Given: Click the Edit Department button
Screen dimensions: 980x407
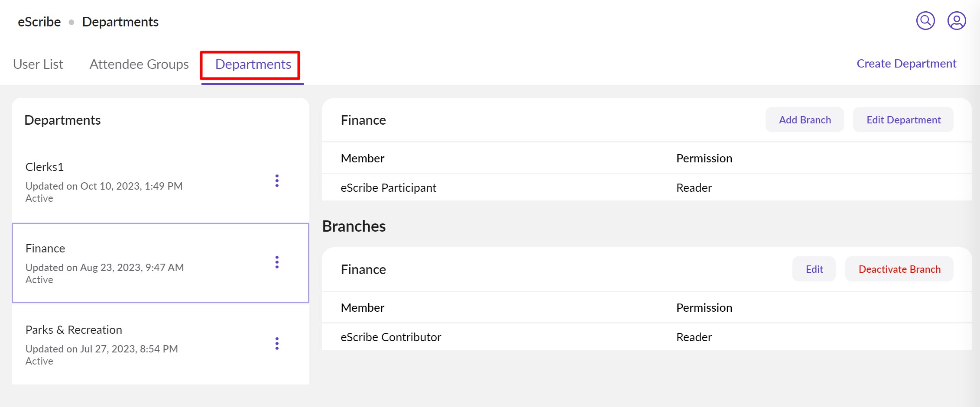Looking at the screenshot, I should tap(903, 120).
